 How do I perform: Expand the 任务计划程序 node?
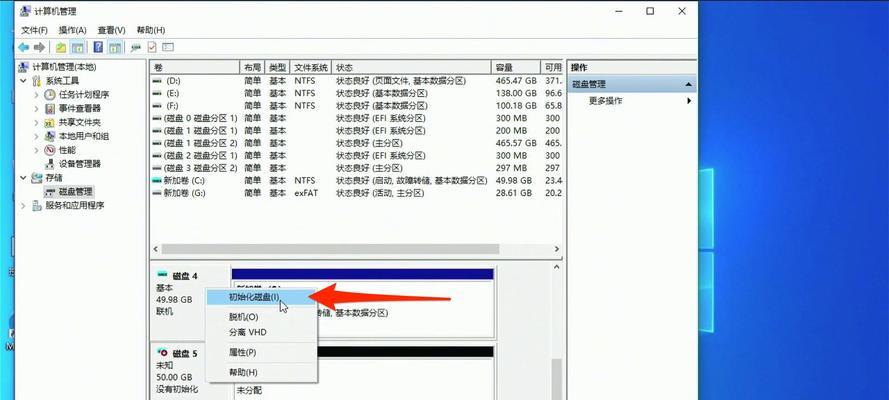(37, 95)
